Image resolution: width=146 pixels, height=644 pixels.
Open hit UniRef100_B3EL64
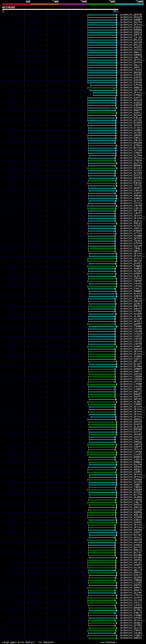(x=131, y=118)
